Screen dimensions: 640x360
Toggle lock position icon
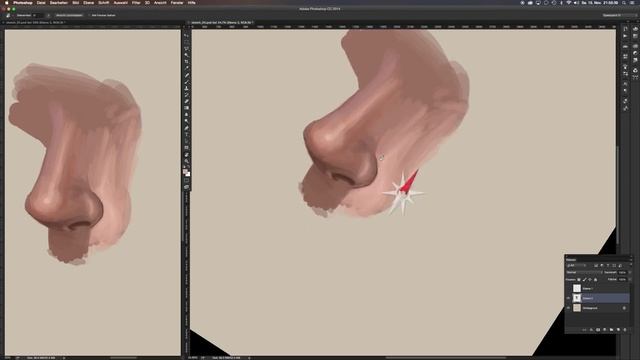pyautogui.click(x=590, y=280)
